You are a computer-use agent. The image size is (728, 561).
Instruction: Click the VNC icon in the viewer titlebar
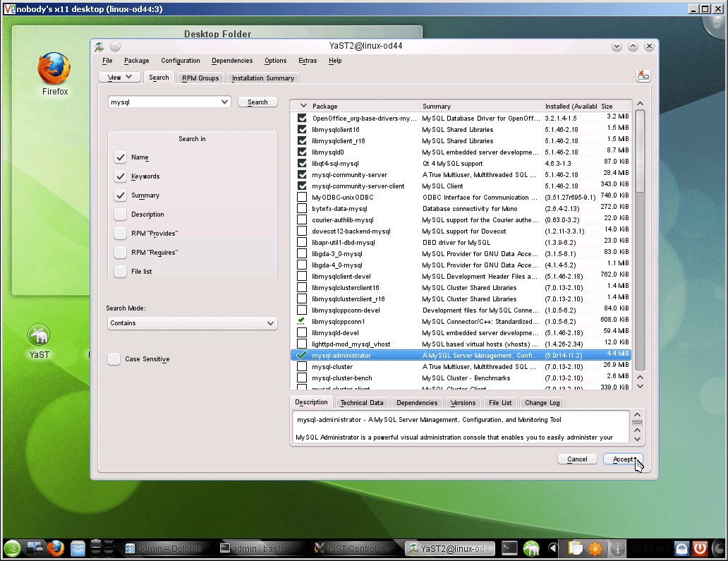tap(9, 9)
